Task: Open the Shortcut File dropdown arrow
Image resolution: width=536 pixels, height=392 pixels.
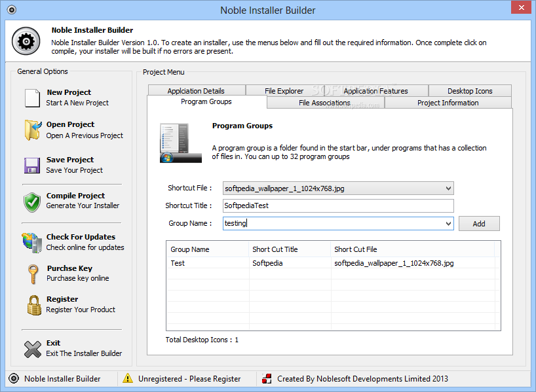Action: coord(448,188)
